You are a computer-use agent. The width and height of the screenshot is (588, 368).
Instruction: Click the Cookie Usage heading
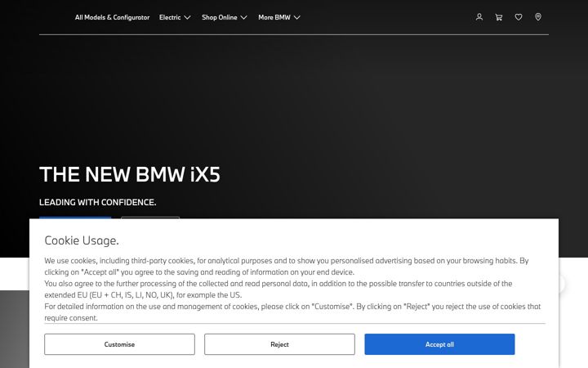click(82, 240)
